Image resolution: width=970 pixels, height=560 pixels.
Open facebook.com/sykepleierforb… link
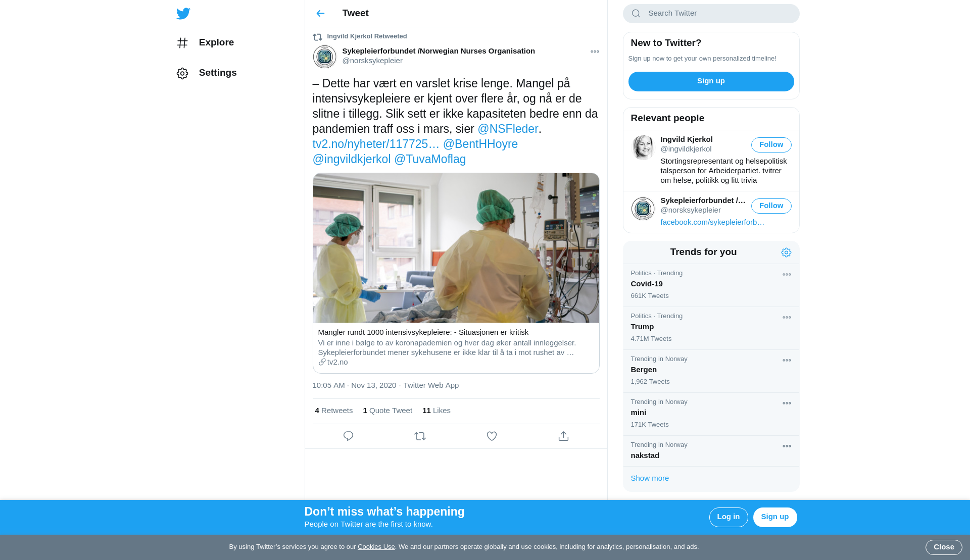pyautogui.click(x=712, y=222)
